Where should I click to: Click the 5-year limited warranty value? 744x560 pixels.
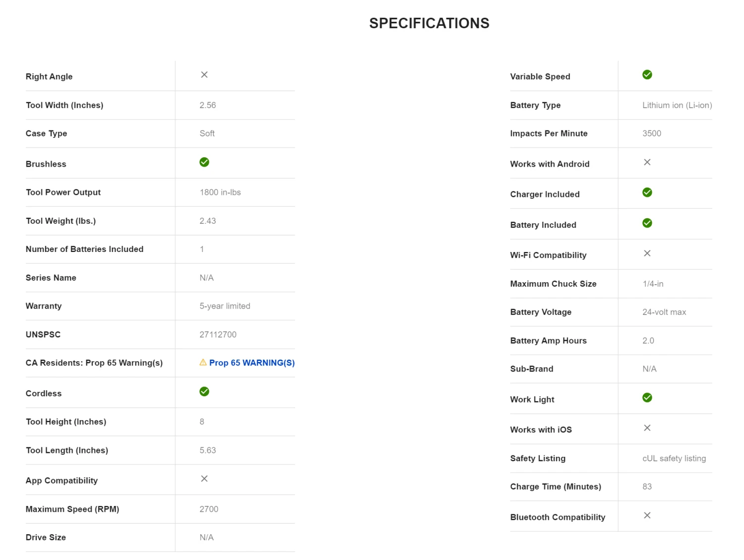pos(225,306)
